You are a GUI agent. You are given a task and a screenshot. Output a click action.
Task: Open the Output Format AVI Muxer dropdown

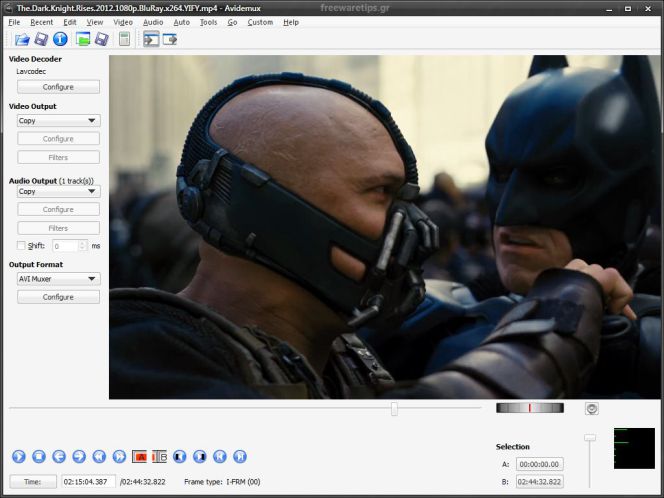[x=58, y=279]
